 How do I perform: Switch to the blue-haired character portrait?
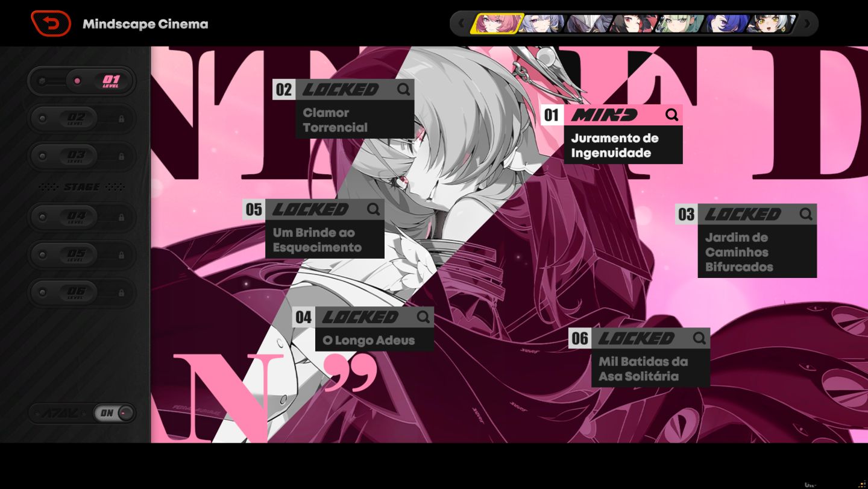tap(726, 24)
